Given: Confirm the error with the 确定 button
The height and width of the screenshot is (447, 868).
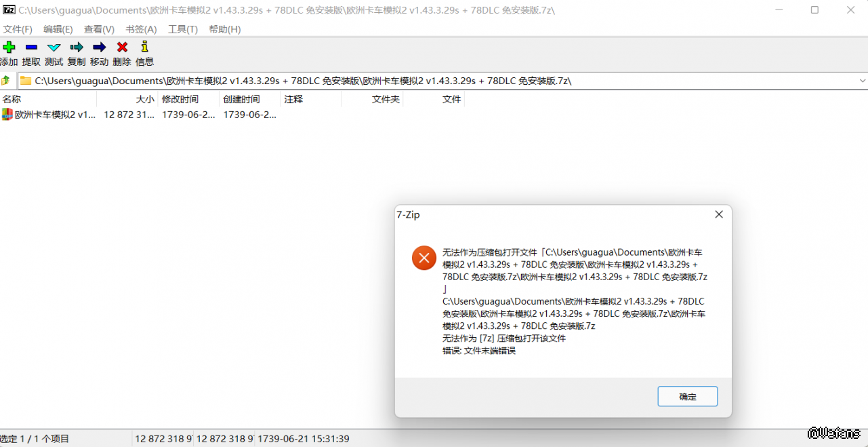Looking at the screenshot, I should [687, 397].
